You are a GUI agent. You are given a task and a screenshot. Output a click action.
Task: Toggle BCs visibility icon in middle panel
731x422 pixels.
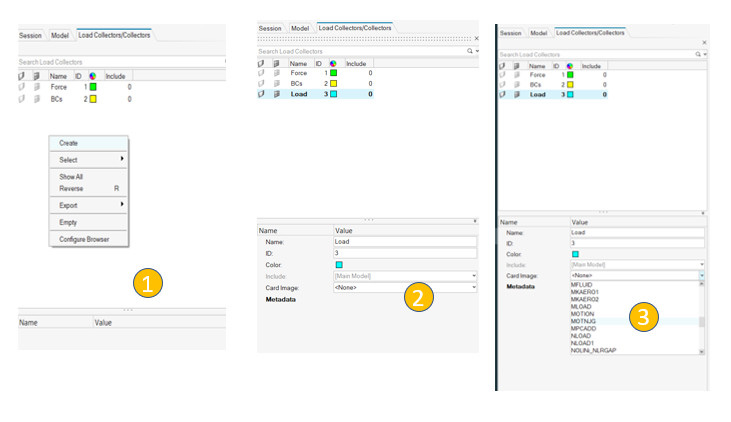[261, 83]
